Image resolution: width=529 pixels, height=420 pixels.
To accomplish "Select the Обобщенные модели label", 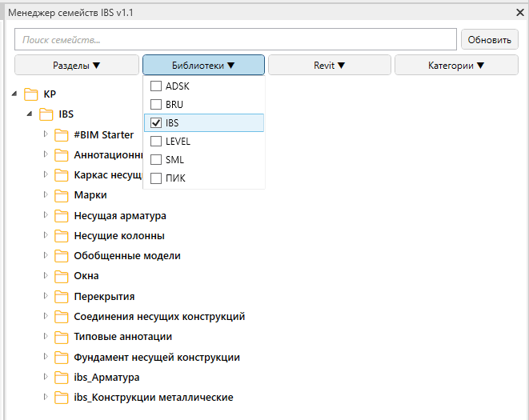I will point(127,256).
